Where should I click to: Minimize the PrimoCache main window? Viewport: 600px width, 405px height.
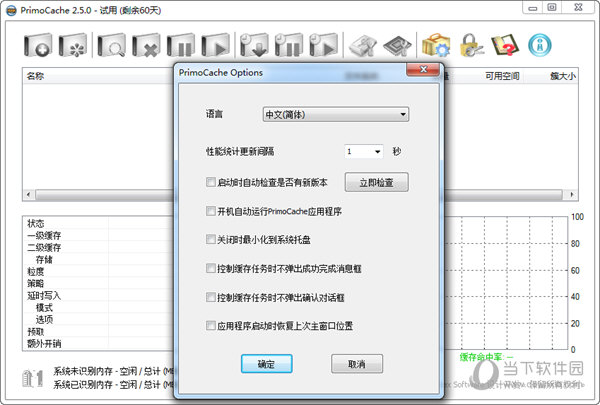click(x=533, y=7)
